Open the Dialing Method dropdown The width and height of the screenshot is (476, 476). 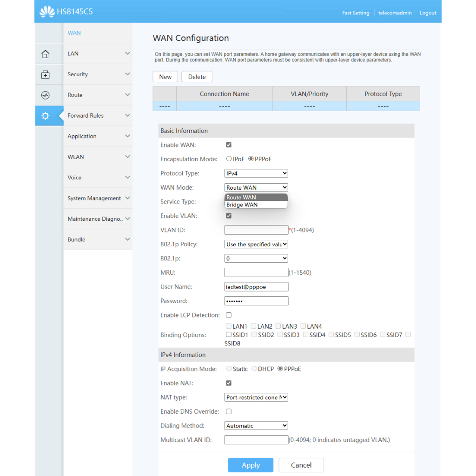coord(256,426)
